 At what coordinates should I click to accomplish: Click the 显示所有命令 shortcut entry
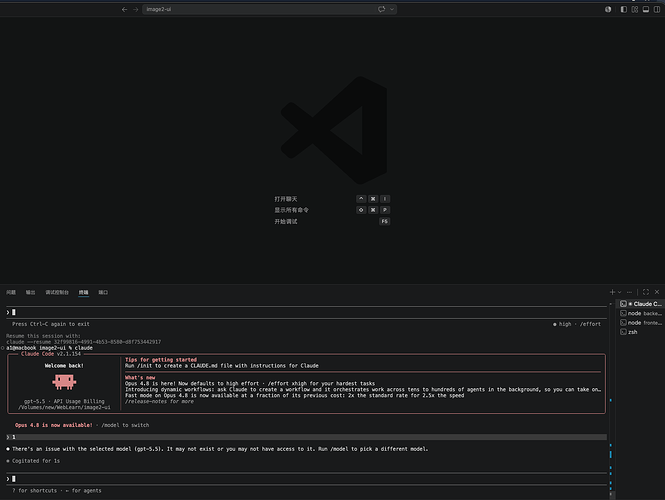pos(291,210)
